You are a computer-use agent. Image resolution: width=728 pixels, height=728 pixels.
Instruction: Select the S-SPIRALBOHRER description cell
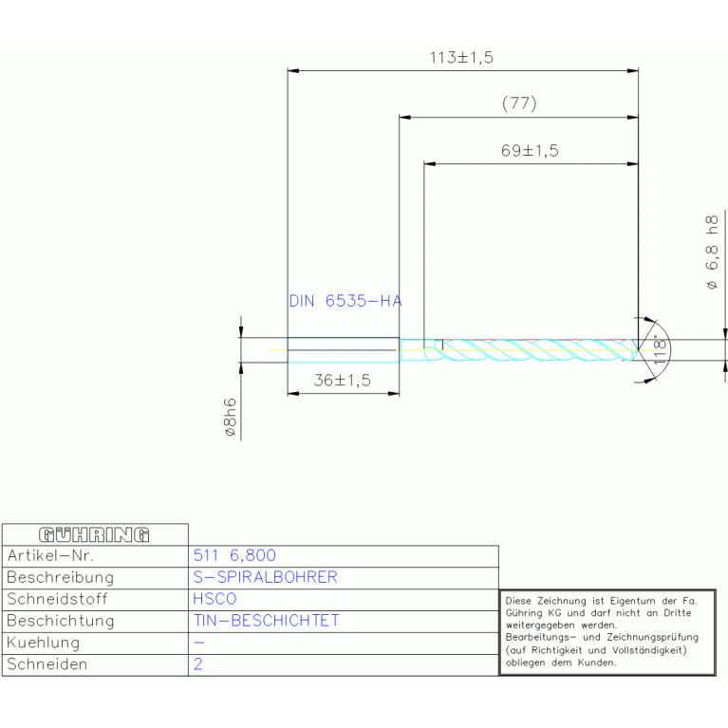coord(265,577)
